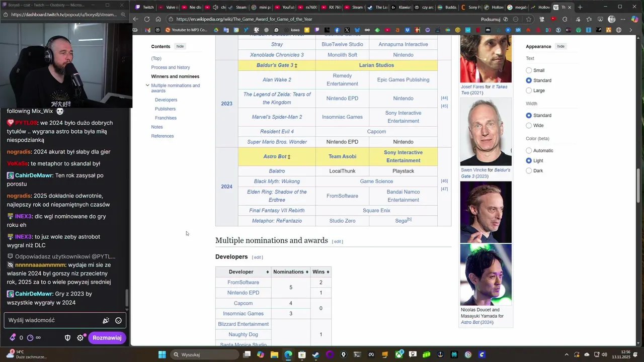Open the Youtube to MP3 Co... bookmark
Image resolution: width=644 pixels, height=362 pixels.
(x=186, y=30)
